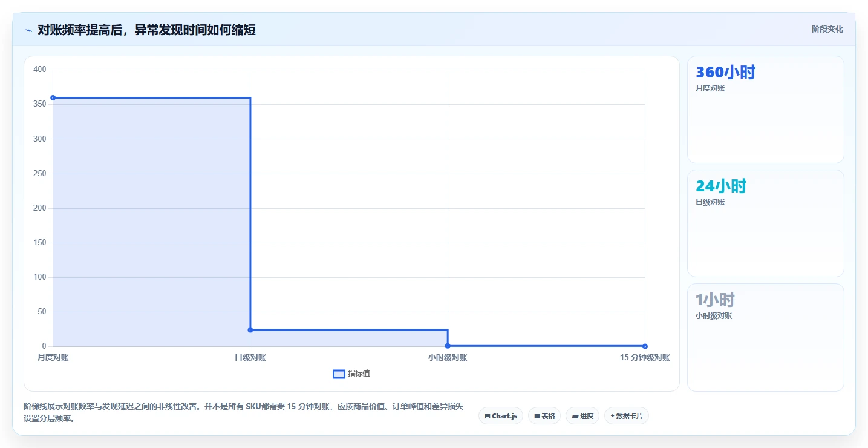Screen dimensions: 868x448
Task: Open the 24小时 日级对账 card
Action: [765, 223]
